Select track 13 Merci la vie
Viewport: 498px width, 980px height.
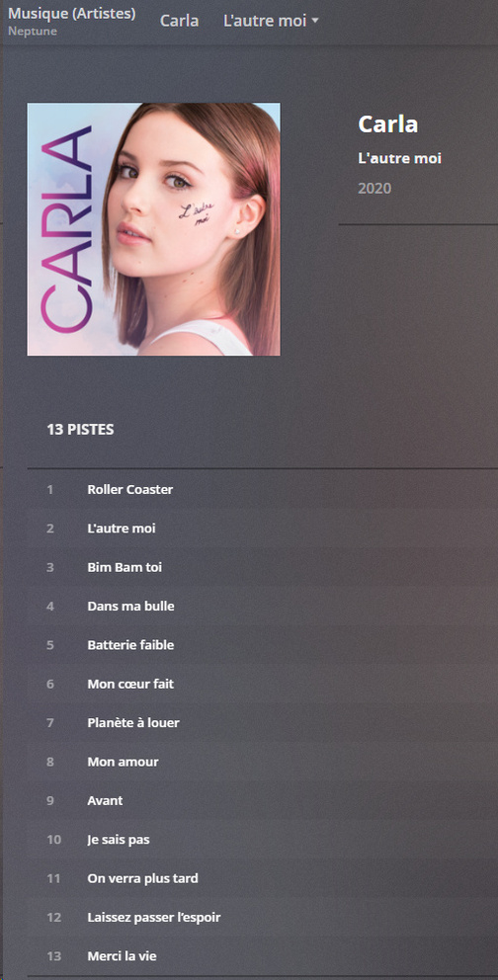click(x=263, y=956)
